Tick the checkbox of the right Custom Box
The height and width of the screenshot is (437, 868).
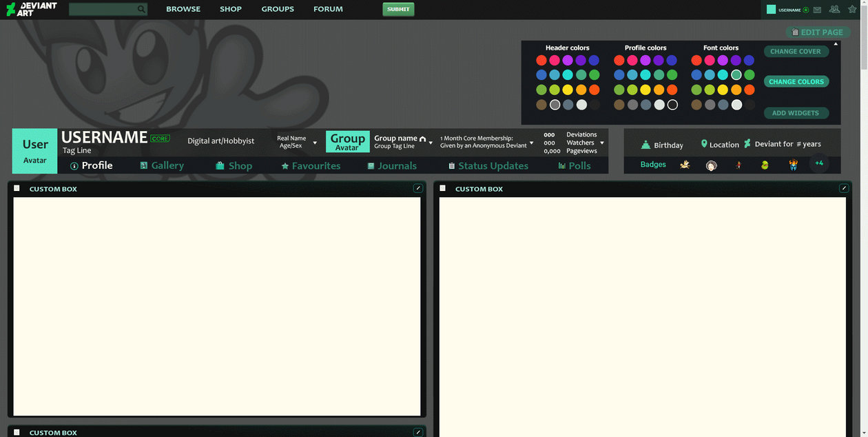coord(443,188)
